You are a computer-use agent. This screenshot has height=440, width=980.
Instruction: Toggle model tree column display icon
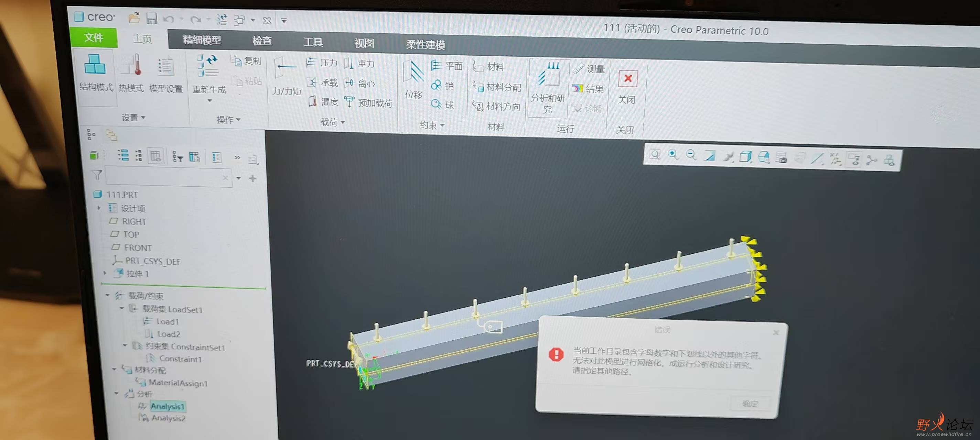pos(156,156)
